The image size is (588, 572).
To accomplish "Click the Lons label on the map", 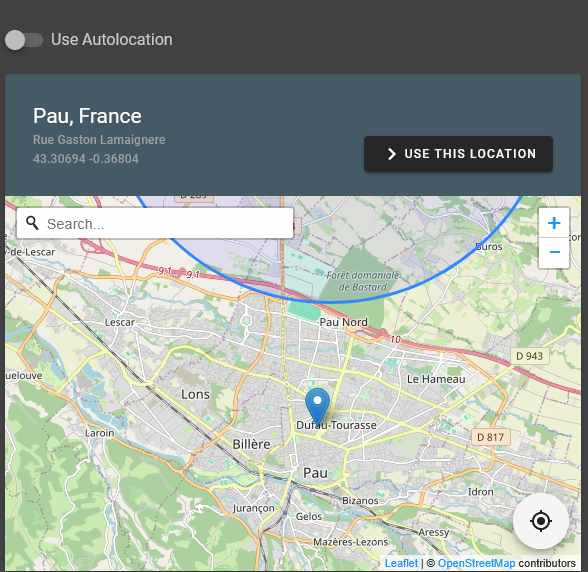I will coord(195,394).
